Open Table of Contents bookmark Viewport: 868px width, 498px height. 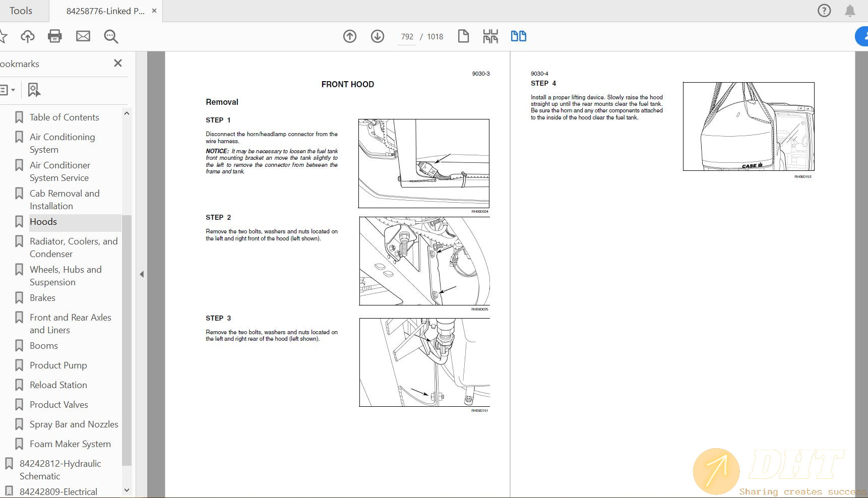click(65, 117)
